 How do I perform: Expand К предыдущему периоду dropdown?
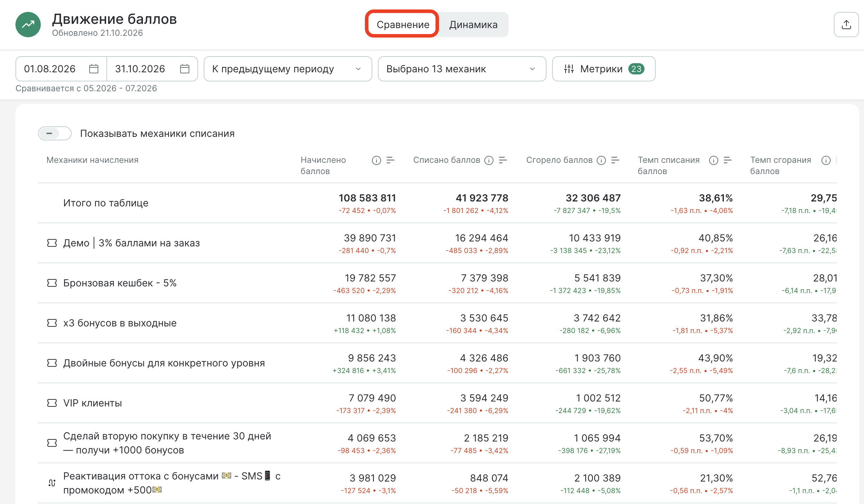pos(288,69)
